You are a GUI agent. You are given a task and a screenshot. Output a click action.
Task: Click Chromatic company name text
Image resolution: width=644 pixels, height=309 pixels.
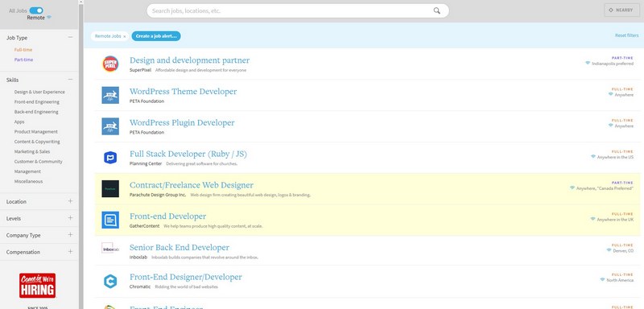[x=140, y=286]
